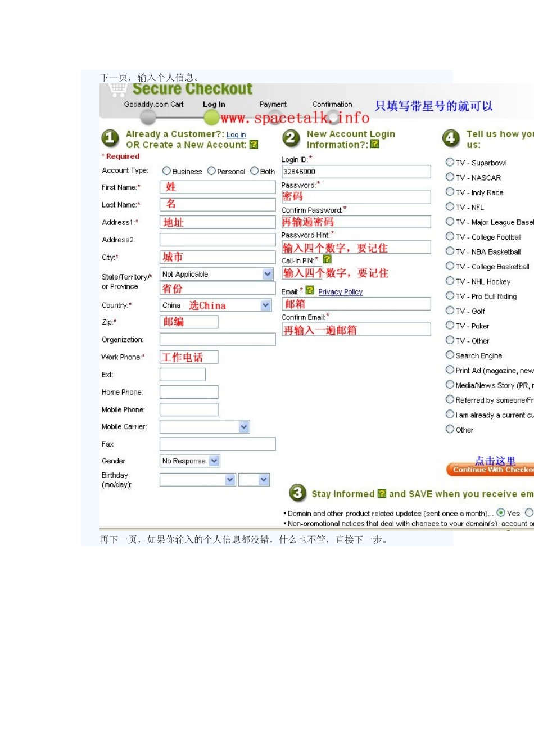The height and width of the screenshot is (756, 534).
Task: Select Yes for domain product updates
Action: [501, 513]
